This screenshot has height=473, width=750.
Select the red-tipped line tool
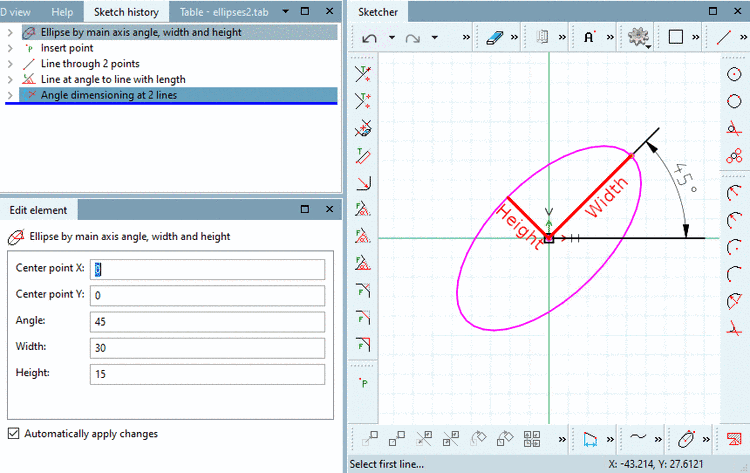(723, 37)
